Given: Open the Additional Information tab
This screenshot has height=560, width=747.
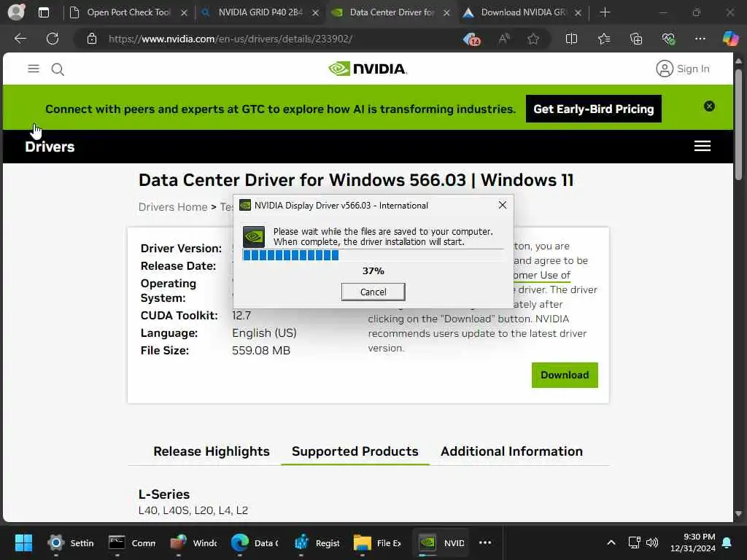Looking at the screenshot, I should (x=511, y=451).
